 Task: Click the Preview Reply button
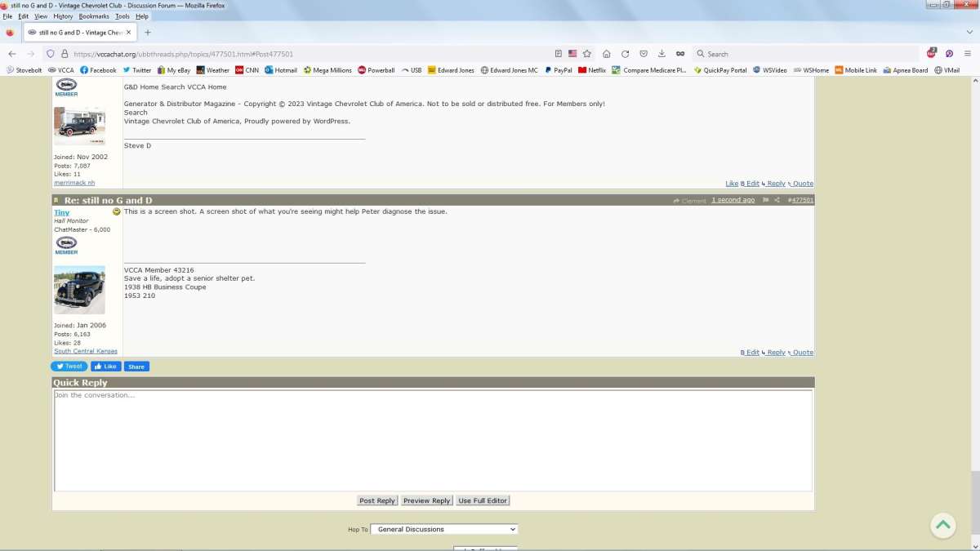point(426,500)
